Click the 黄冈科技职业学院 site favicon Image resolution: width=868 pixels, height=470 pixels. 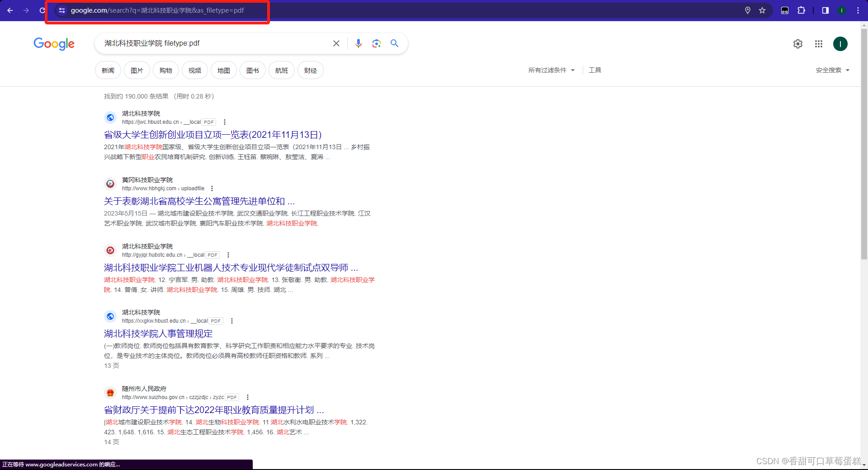point(110,184)
